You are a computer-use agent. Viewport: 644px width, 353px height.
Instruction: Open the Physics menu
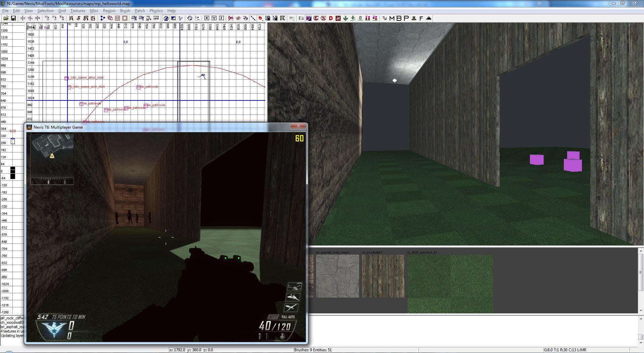(156, 11)
